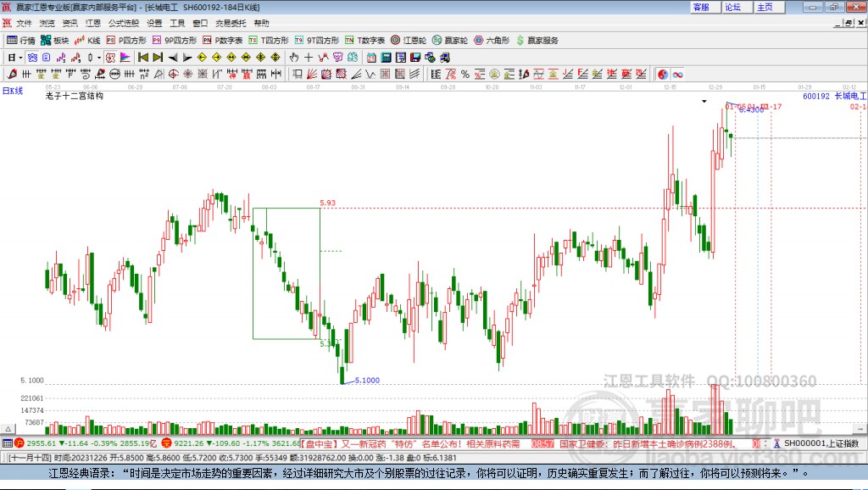
Task: Open 赢家服务 service page
Action: (x=537, y=41)
